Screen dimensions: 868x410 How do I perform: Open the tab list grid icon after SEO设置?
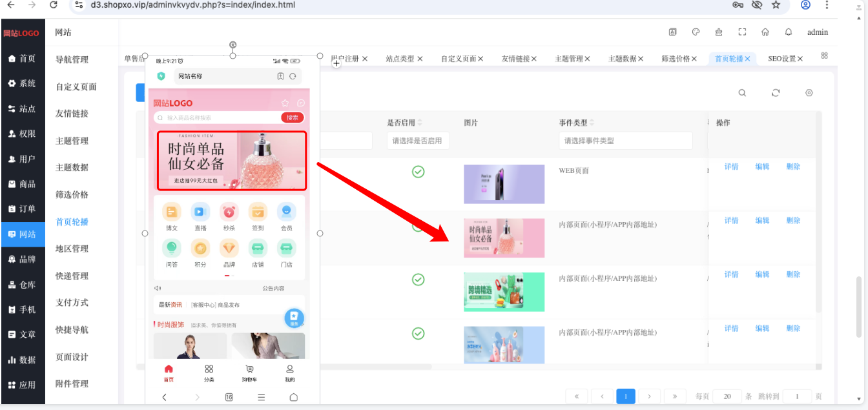point(825,56)
